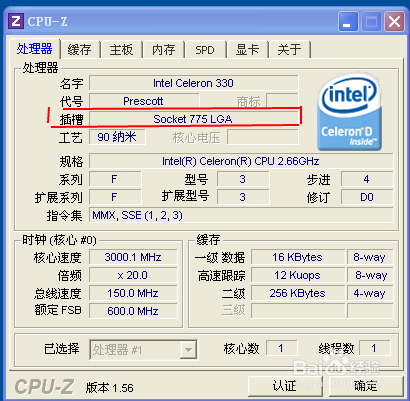Click the 线程数 value field

click(374, 349)
